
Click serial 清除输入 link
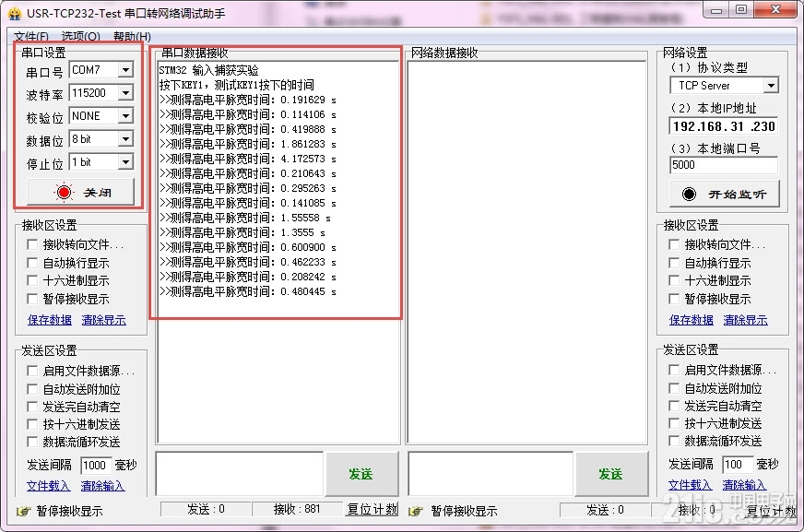coord(102,485)
